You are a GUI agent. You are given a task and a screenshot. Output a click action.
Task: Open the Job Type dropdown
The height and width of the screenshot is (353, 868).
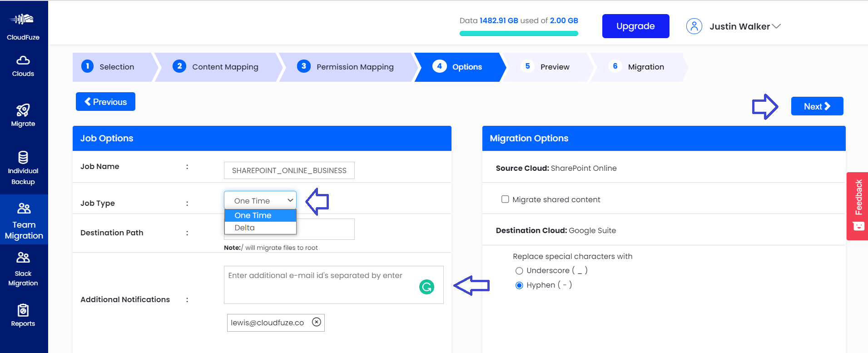point(260,200)
